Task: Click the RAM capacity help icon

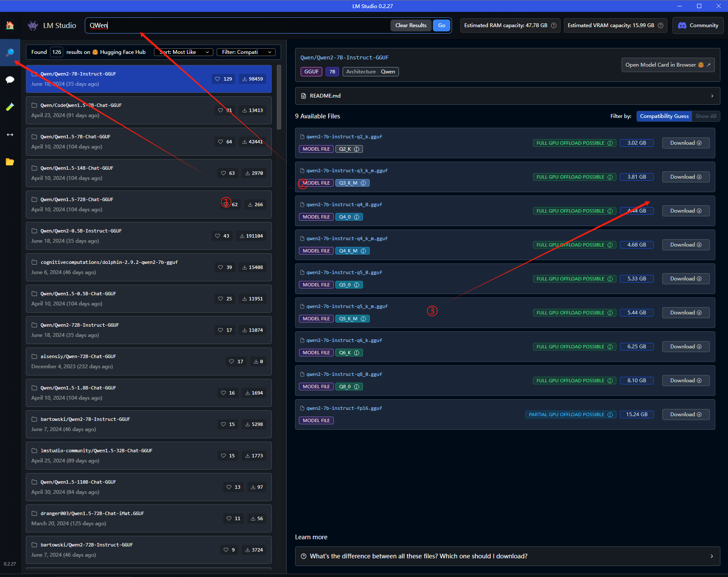Action: point(554,25)
